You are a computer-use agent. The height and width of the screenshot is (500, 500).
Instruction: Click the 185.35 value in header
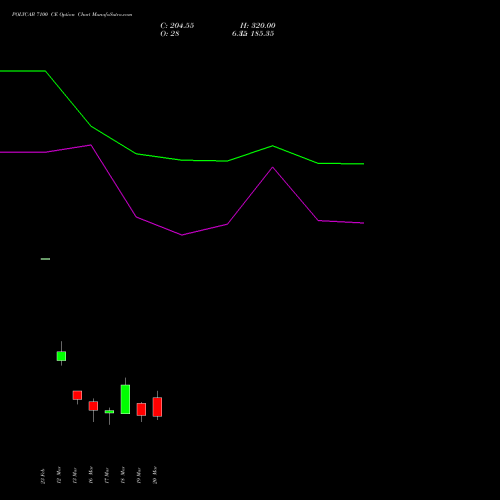262,34
